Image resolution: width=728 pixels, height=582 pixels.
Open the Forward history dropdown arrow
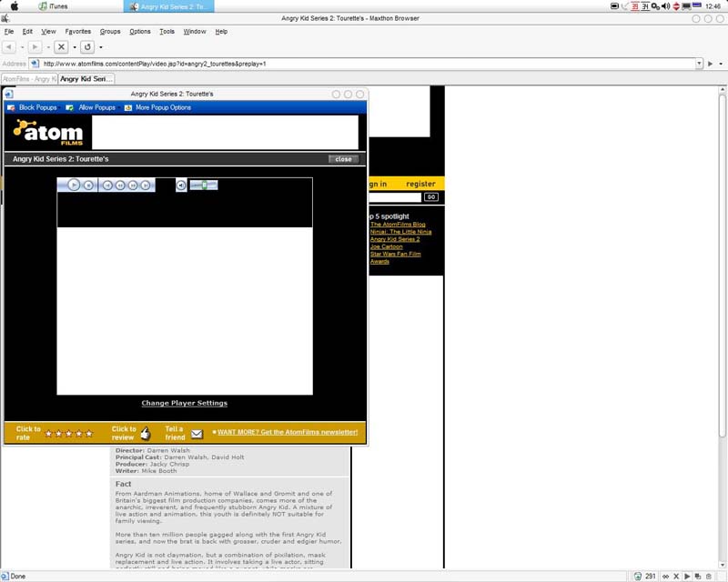[48, 47]
